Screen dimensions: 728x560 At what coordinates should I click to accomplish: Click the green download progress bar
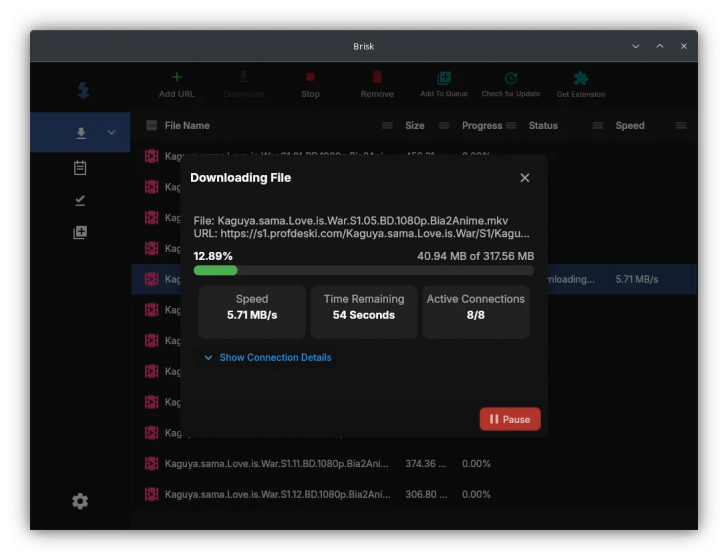coord(215,270)
